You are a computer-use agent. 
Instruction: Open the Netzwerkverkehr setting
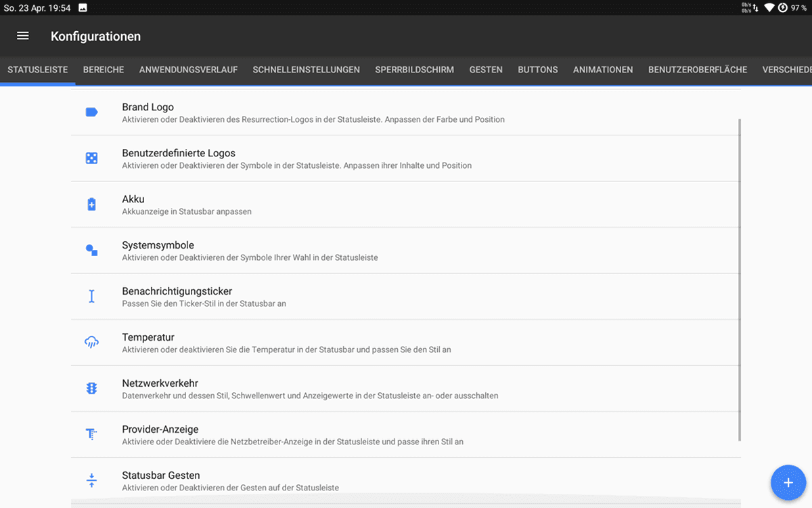click(406, 389)
